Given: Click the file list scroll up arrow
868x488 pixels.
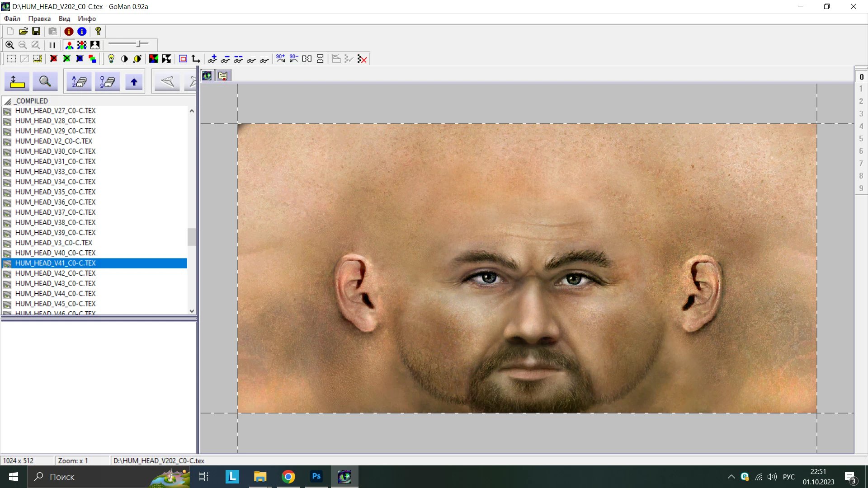Looking at the screenshot, I should pos(192,111).
